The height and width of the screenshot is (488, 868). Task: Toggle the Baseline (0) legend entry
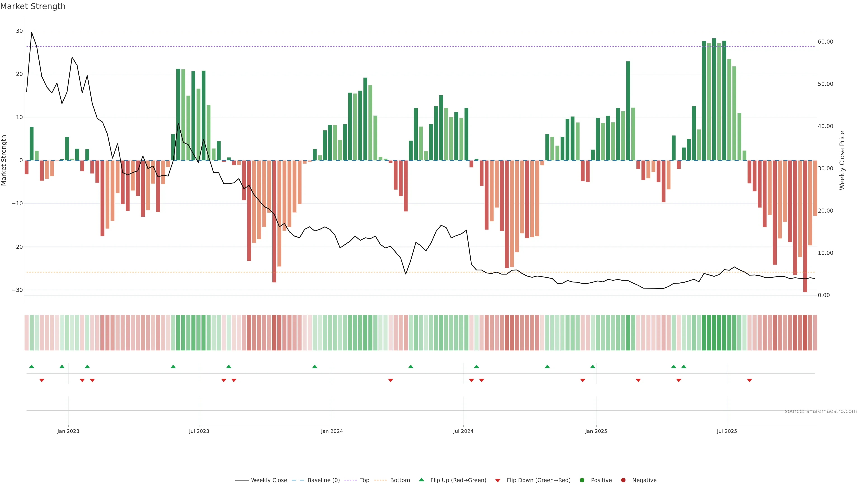[316, 480]
